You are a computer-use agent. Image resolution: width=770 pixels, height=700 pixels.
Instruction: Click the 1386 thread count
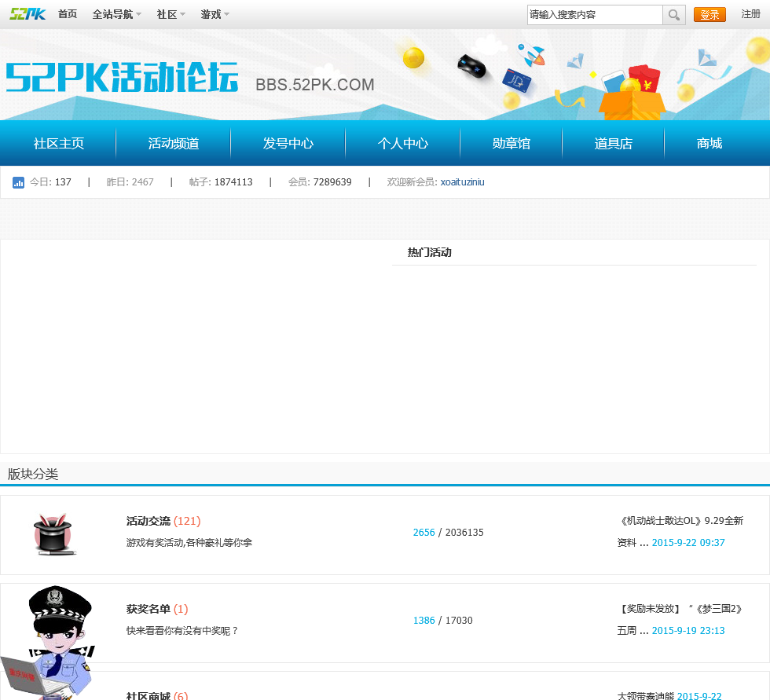423,621
